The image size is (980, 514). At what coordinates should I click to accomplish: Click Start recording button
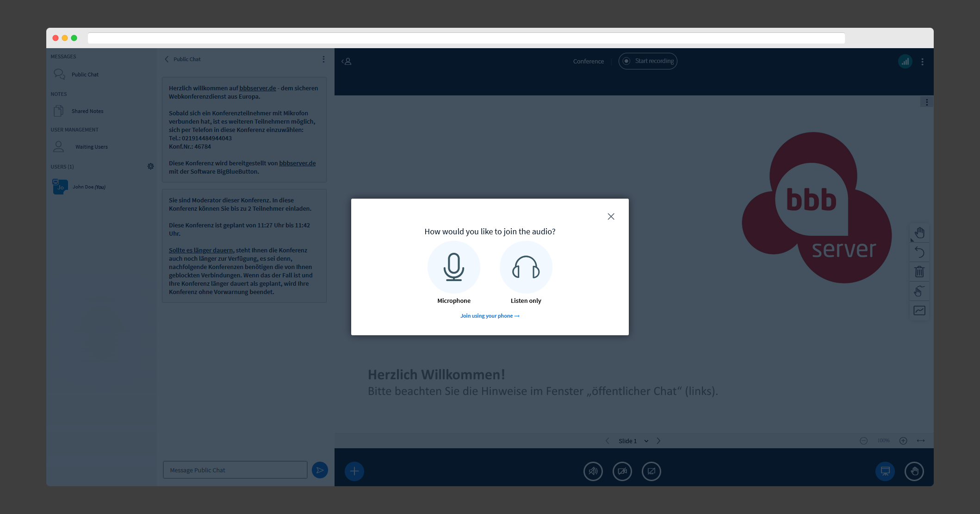click(648, 61)
